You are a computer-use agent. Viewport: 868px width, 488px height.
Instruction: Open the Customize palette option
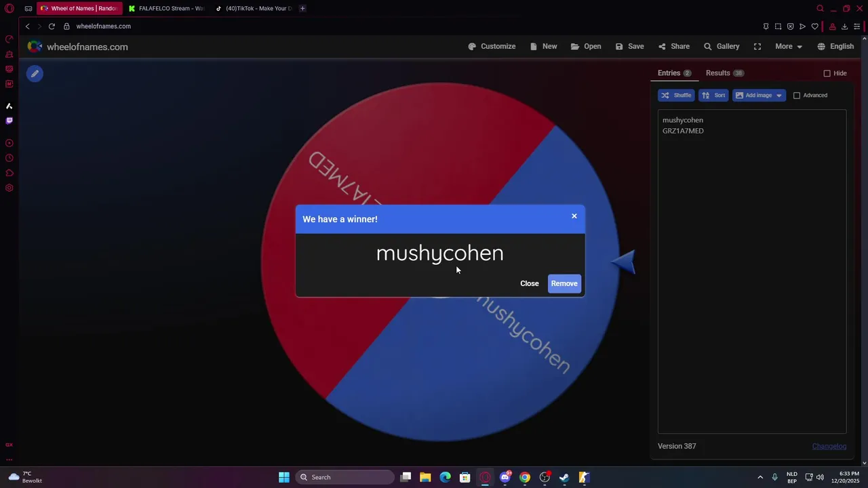(x=492, y=47)
